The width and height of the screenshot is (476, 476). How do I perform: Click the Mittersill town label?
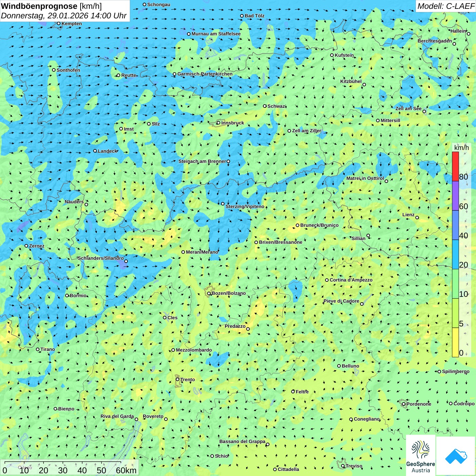(x=390, y=120)
